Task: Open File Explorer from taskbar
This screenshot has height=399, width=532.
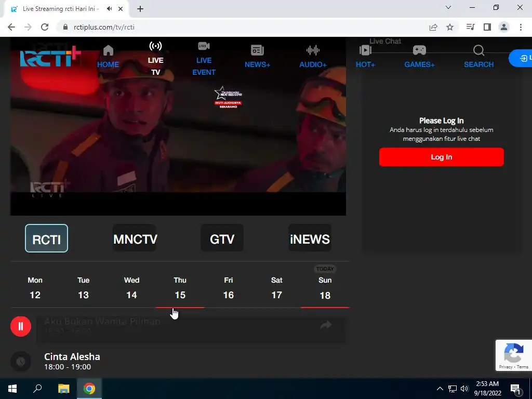Action: coord(63,389)
